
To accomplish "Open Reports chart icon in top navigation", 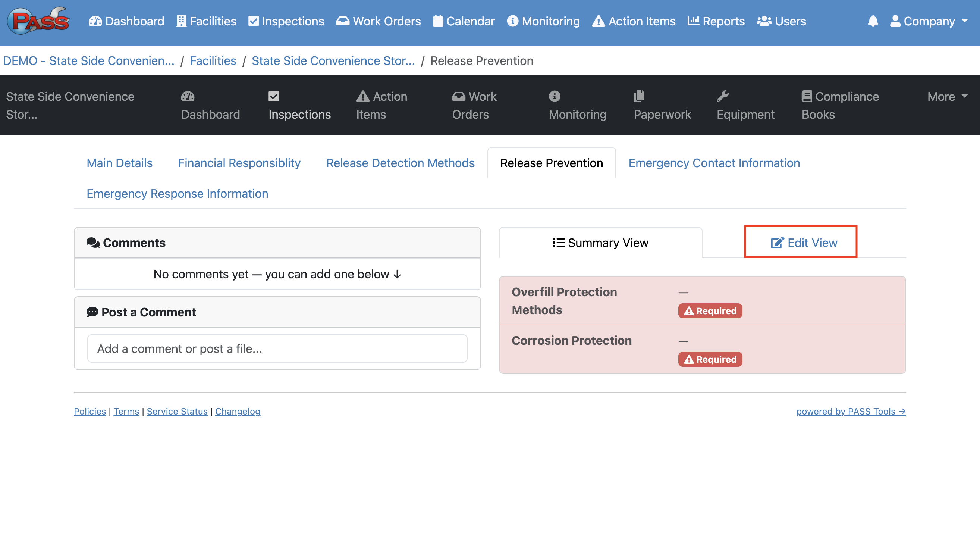I will (x=693, y=21).
